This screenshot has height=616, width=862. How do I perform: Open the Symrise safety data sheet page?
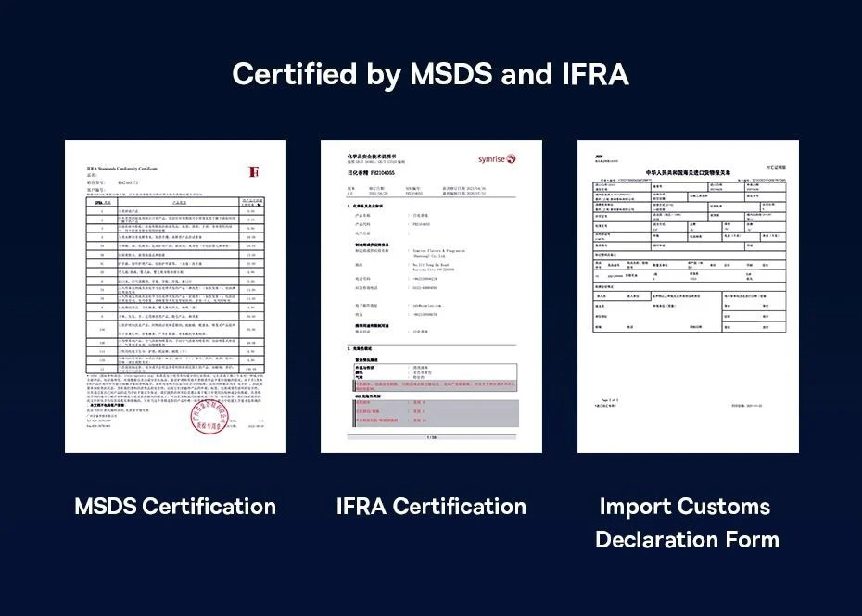tap(431, 296)
